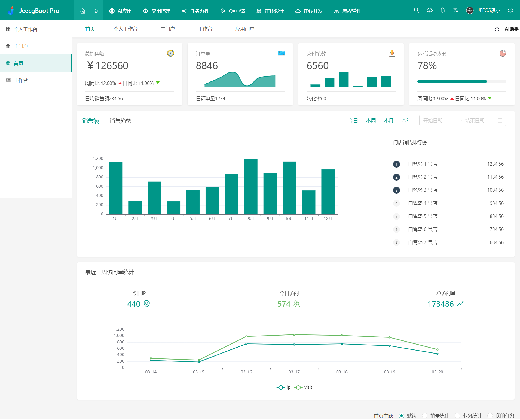Click the 运营活动效果 progress bar
This screenshot has width=520, height=420.
[461, 81]
